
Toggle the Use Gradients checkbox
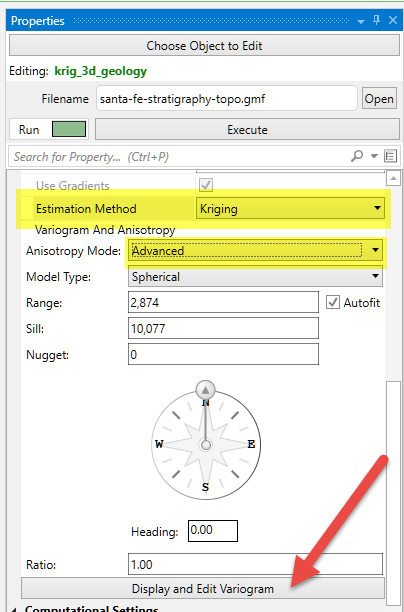click(x=206, y=185)
